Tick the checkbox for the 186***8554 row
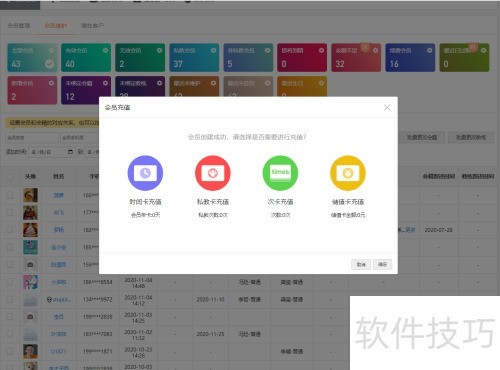Viewport: 500px width, 370px height. [10, 282]
